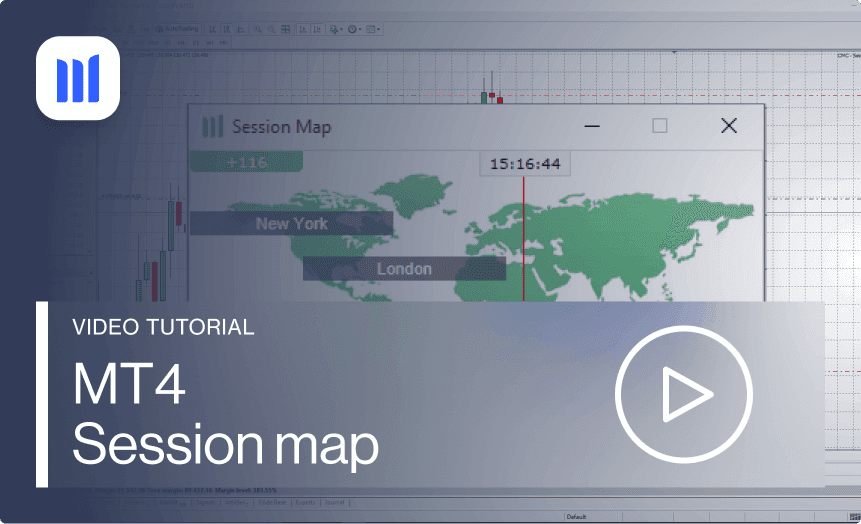Click the London session bar
This screenshot has height=524, width=861.
[x=404, y=268]
